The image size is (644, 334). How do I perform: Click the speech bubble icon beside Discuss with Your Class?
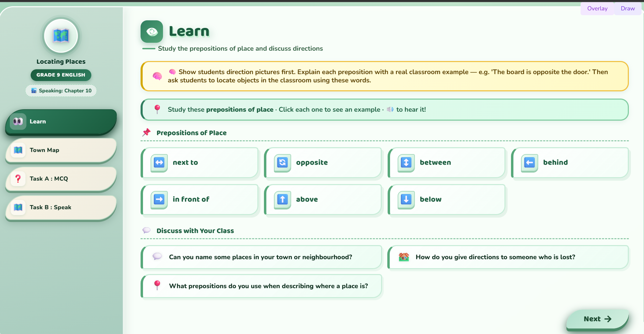click(x=147, y=230)
